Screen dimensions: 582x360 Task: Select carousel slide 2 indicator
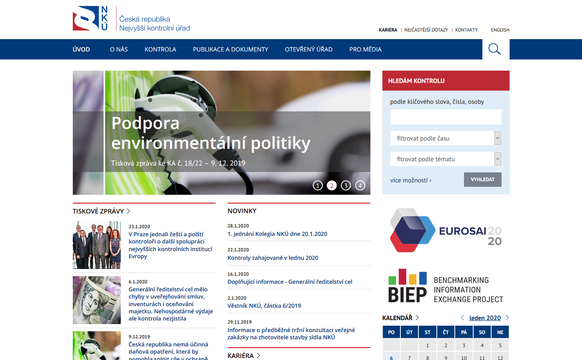pos(332,185)
